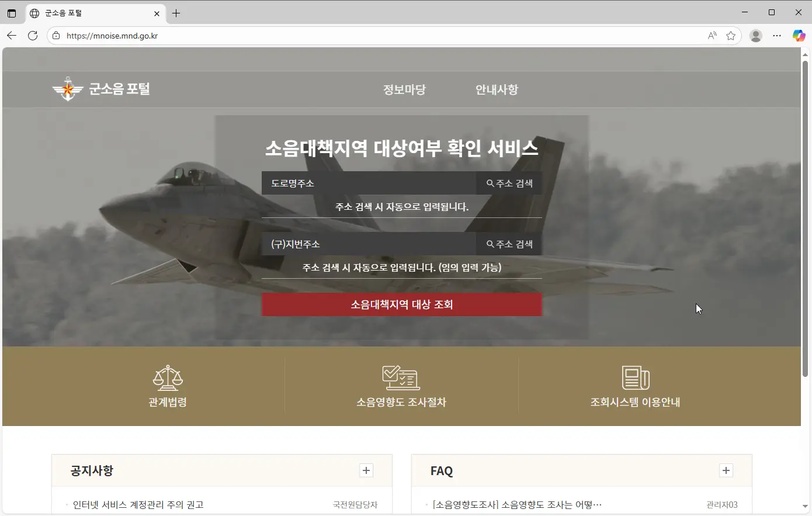Open the Copilot sidebar icon
This screenshot has width=812, height=516.
[x=799, y=36]
